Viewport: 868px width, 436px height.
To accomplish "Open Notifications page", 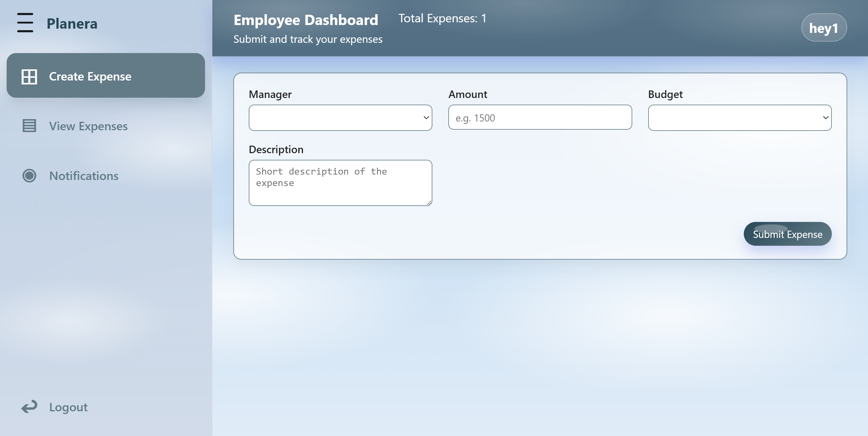I will [106, 175].
